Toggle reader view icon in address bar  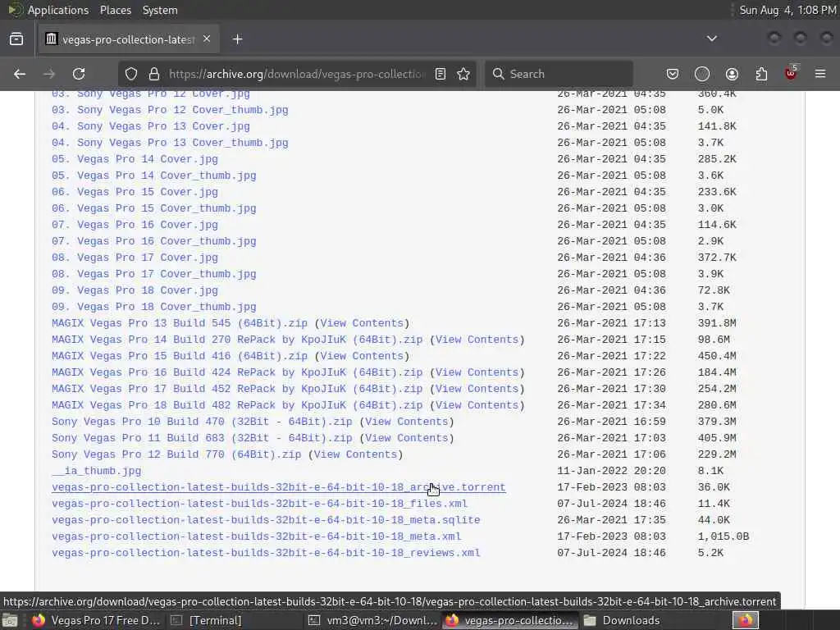coord(441,74)
